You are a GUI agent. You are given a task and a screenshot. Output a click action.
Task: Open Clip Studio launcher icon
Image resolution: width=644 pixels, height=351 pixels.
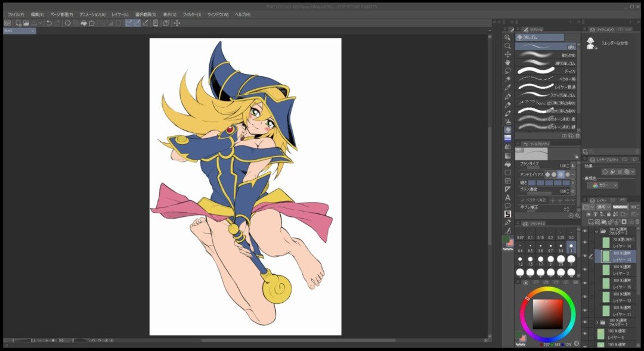pos(7,23)
